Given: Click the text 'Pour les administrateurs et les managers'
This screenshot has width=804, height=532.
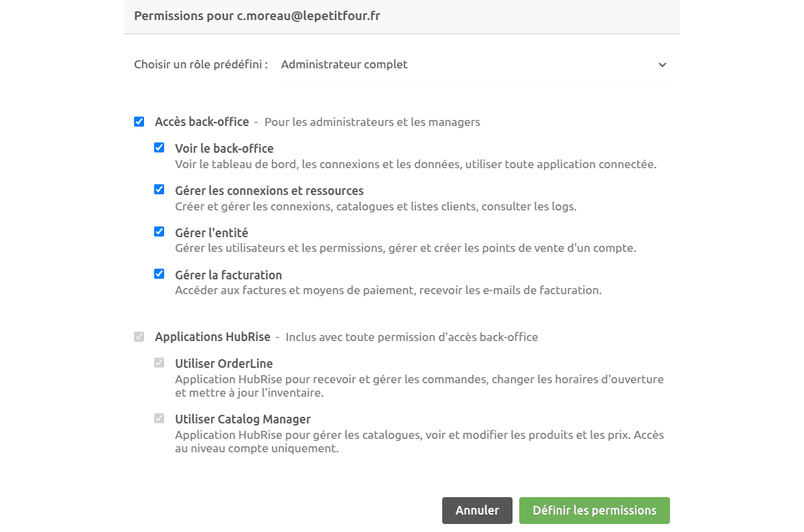Looking at the screenshot, I should point(373,123).
